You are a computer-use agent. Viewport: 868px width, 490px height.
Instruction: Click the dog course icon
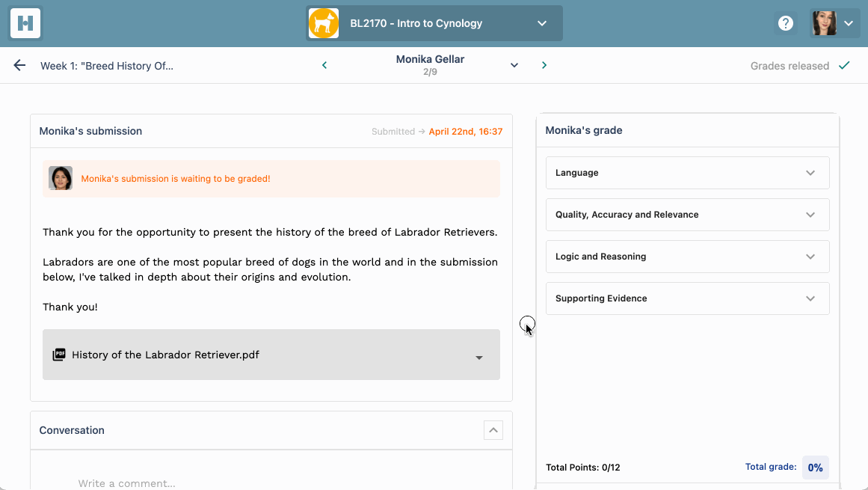[x=323, y=23]
